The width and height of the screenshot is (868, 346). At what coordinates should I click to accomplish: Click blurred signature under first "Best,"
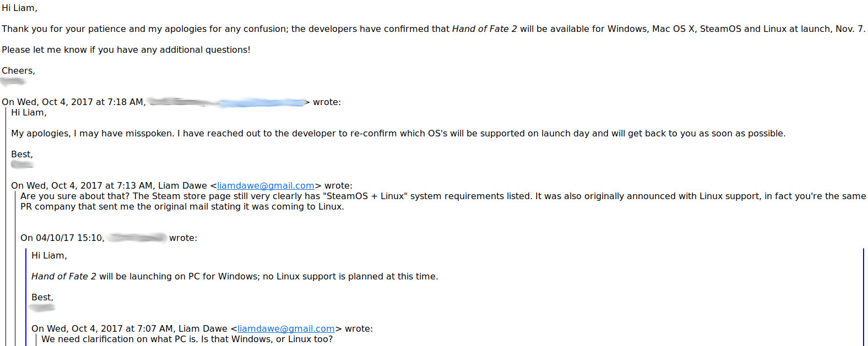coord(23,164)
